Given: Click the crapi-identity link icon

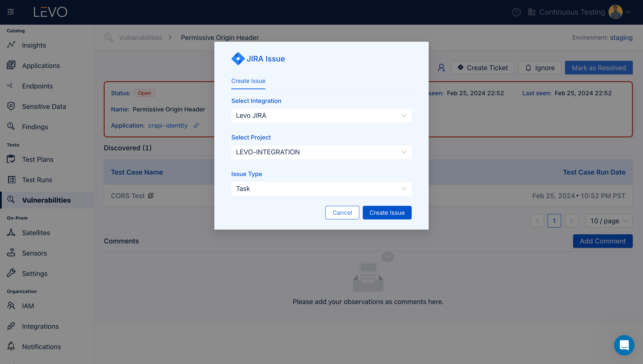Looking at the screenshot, I should pyautogui.click(x=196, y=125).
